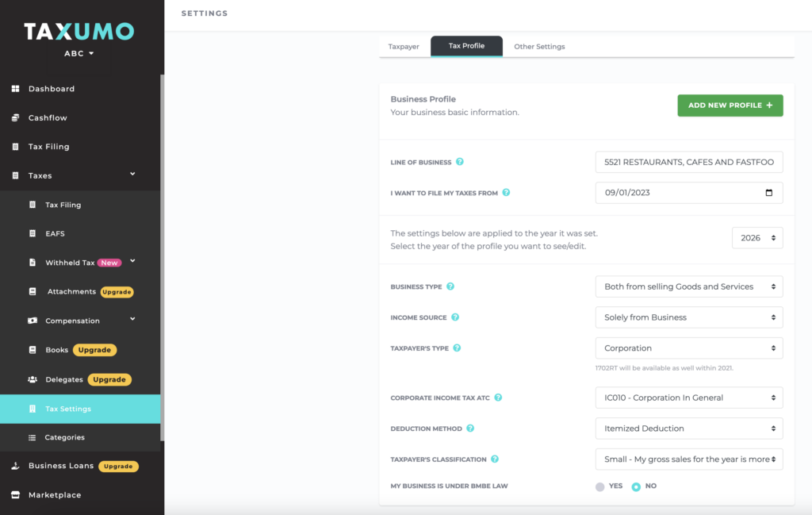Select NO for BMBE law
This screenshot has width=812, height=515.
tap(636, 486)
